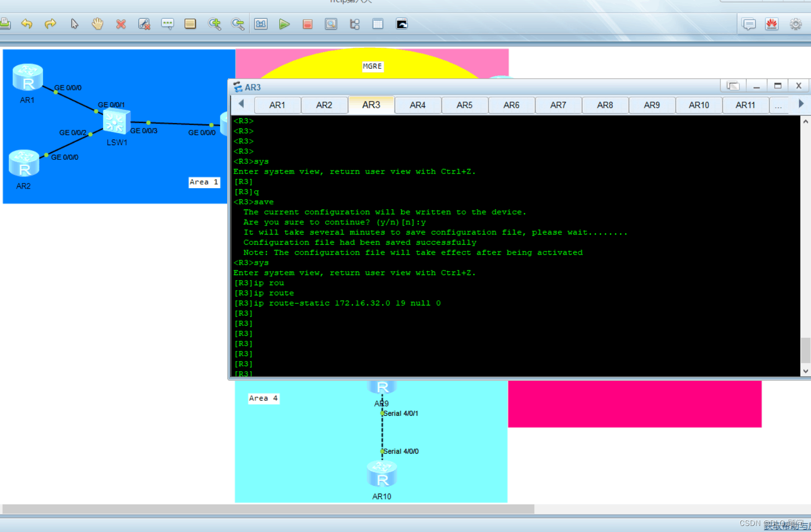Toggle the grid display icon
Screen dimensions: 811x532
pos(378,24)
